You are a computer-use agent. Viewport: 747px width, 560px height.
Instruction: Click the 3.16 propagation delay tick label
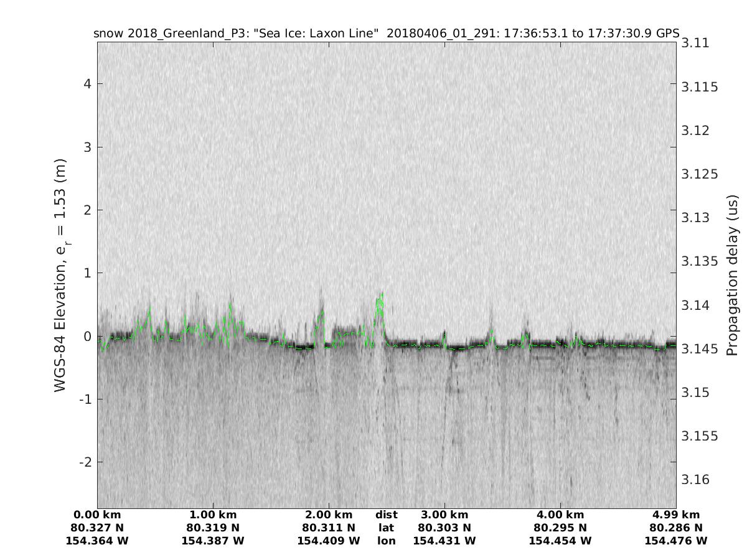pyautogui.click(x=695, y=480)
